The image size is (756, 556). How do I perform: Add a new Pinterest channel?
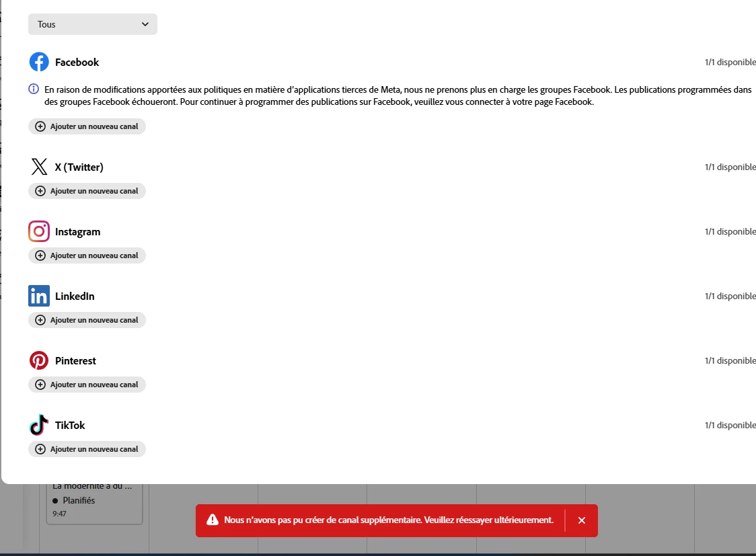[87, 385]
